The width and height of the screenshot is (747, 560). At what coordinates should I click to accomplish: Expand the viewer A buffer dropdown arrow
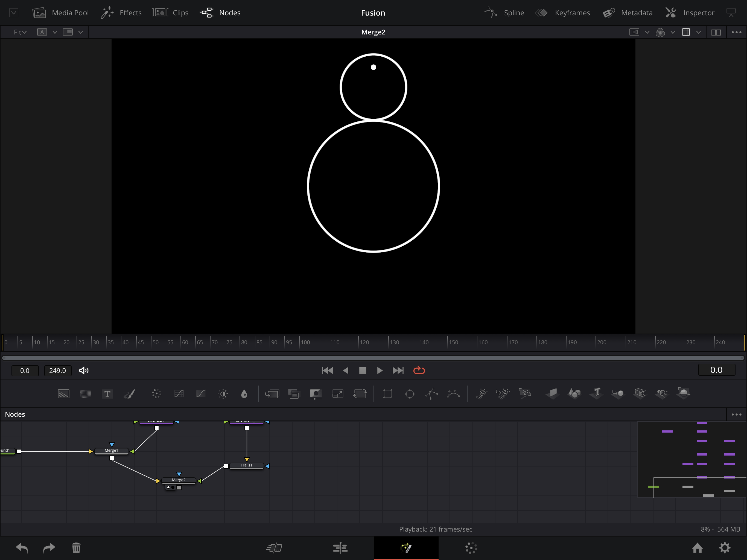pos(55,32)
